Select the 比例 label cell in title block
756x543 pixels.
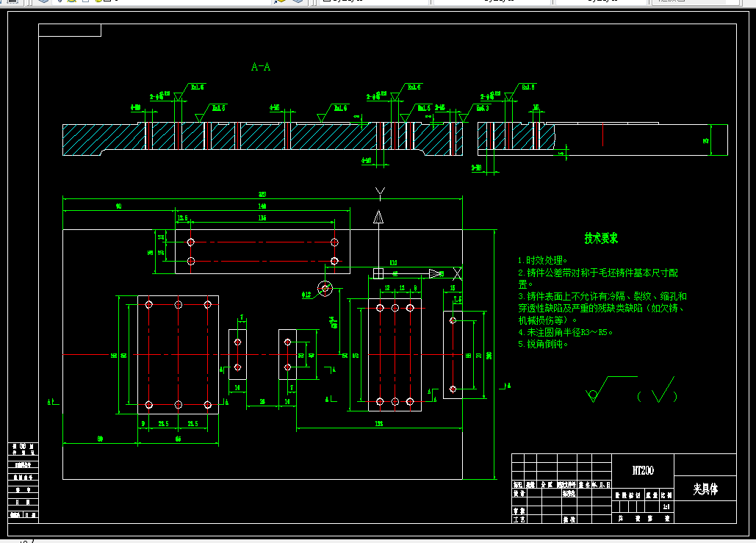[666, 495]
